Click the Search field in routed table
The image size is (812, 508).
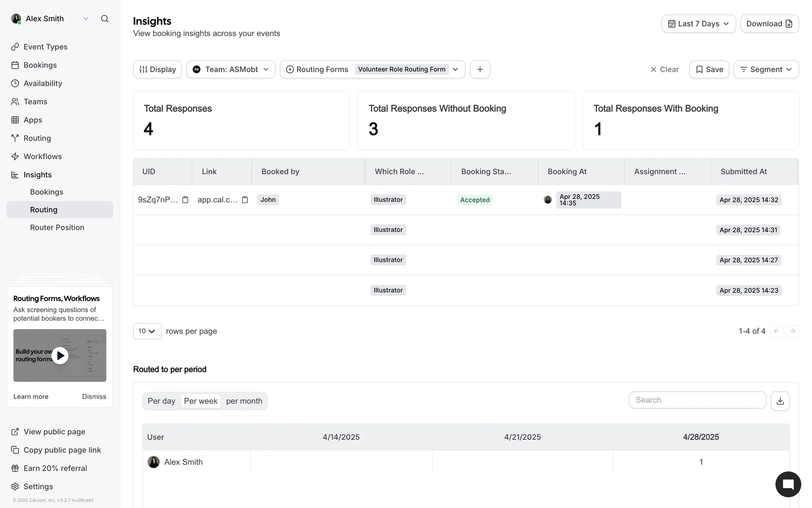click(x=697, y=400)
